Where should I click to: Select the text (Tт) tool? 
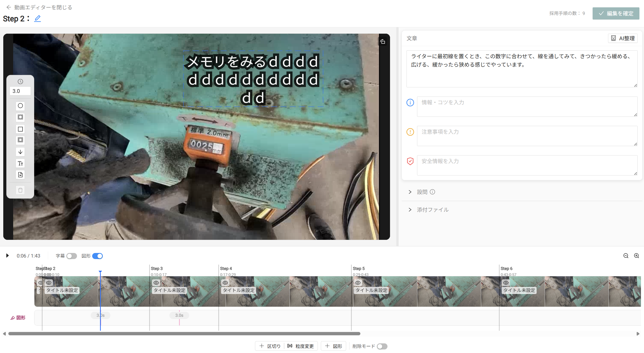click(20, 163)
